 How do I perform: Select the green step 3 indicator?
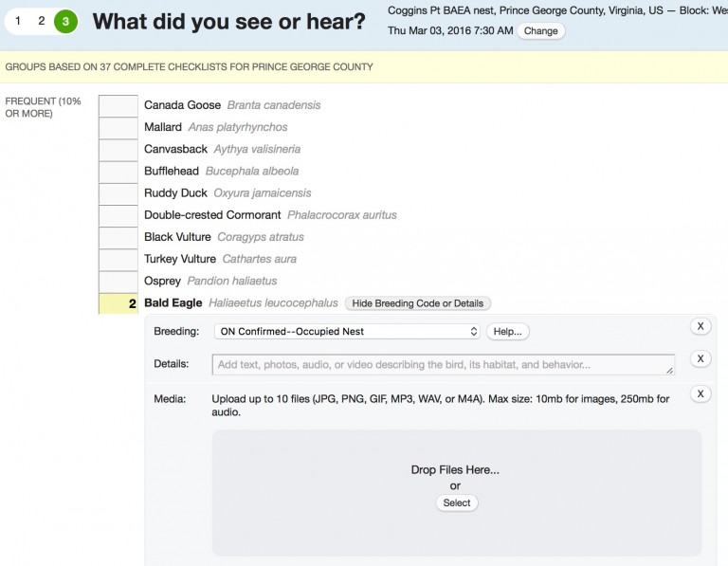[x=65, y=21]
